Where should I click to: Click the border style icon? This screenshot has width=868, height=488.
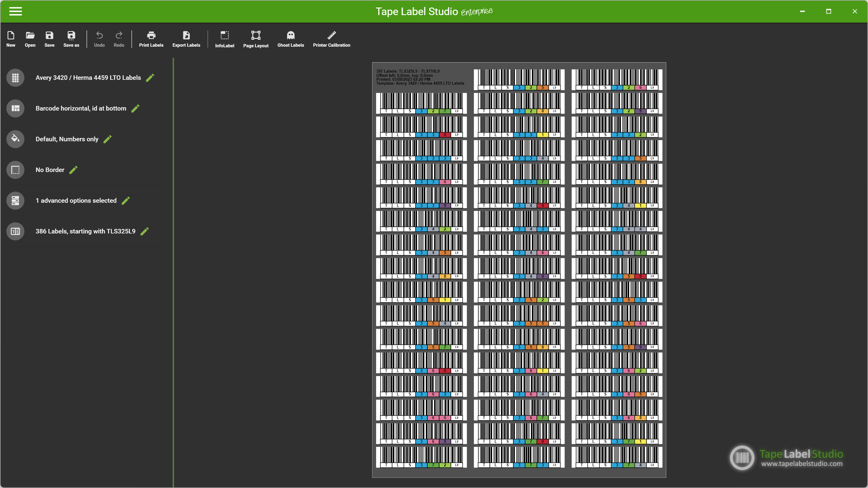click(x=15, y=170)
